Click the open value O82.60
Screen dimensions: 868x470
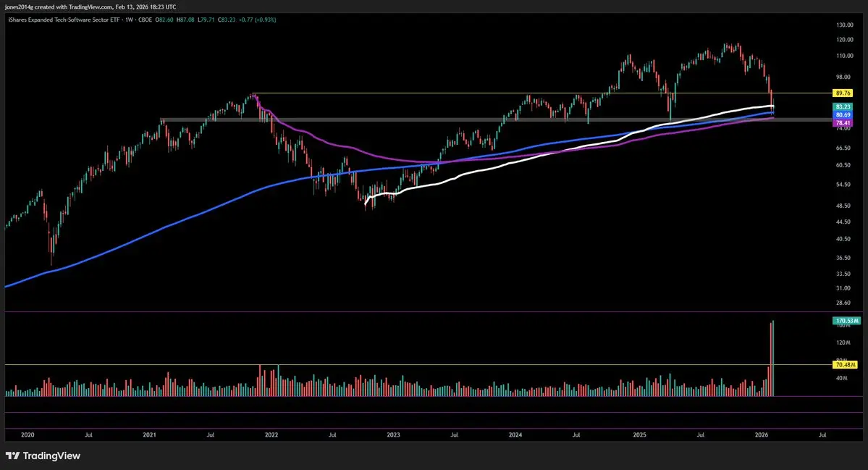tap(164, 20)
